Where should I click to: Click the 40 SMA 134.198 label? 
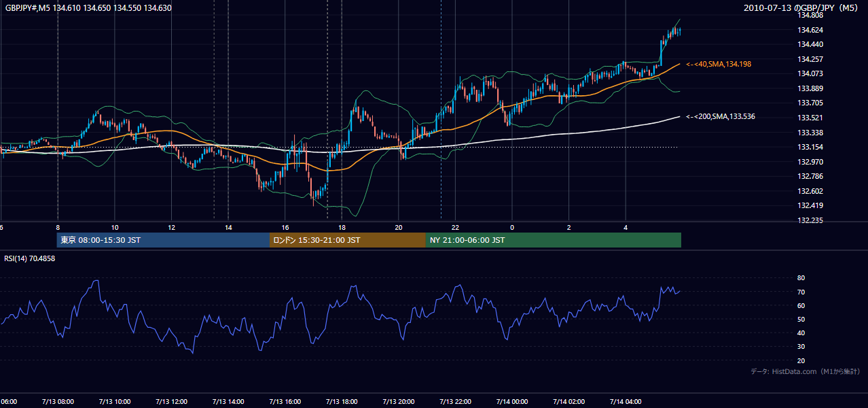719,64
